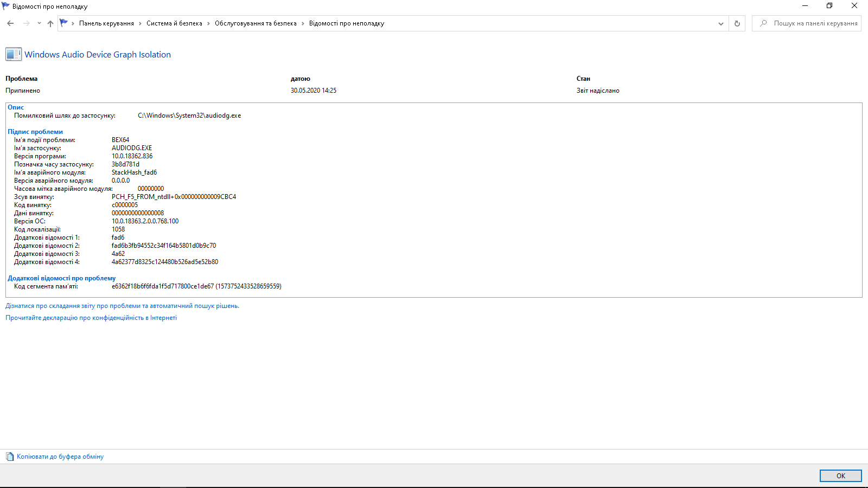Select faulting module version 0.0.0.0
The height and width of the screenshot is (488, 868).
click(121, 181)
